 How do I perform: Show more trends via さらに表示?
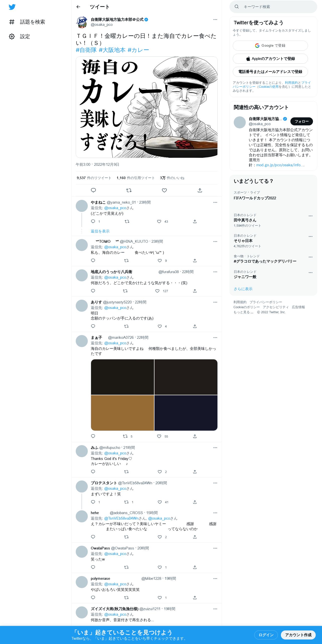(x=243, y=289)
